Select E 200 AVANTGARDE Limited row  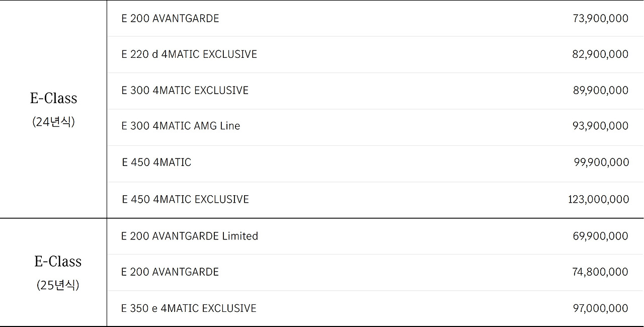click(x=375, y=236)
